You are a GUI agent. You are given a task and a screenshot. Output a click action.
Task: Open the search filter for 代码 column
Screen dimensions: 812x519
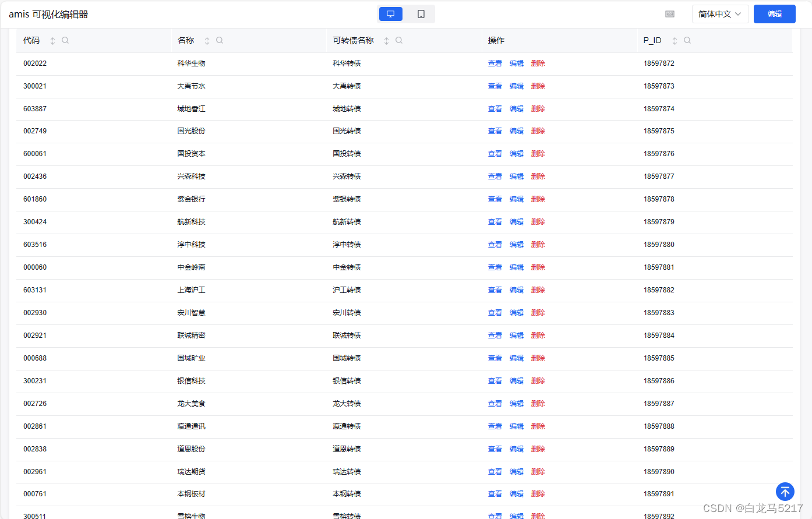65,40
